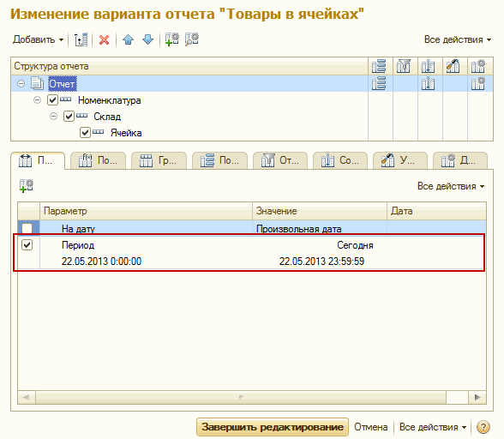Screen dimensions: 504x439
Task: Click start date 22.05.2013 0:00:00
Action: coord(101,262)
